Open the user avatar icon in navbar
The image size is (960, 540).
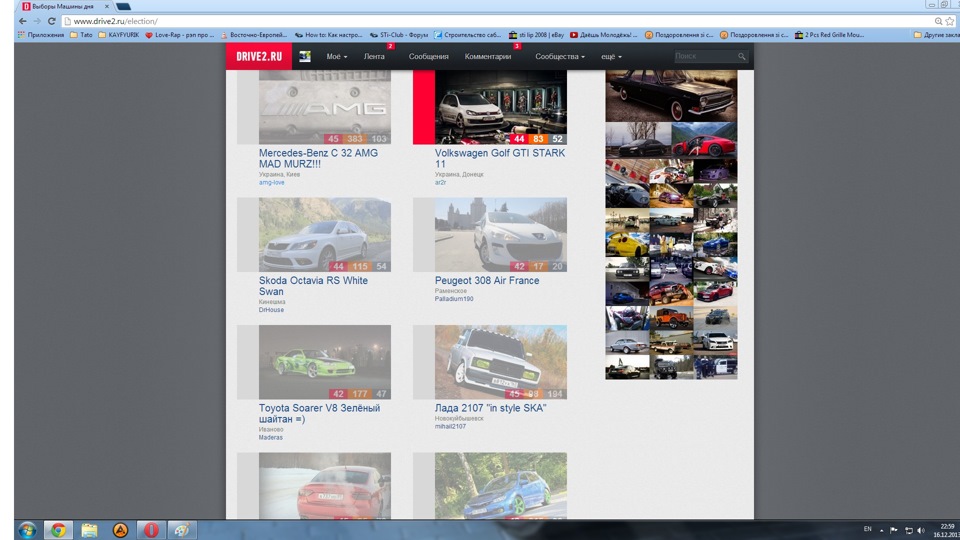point(305,56)
